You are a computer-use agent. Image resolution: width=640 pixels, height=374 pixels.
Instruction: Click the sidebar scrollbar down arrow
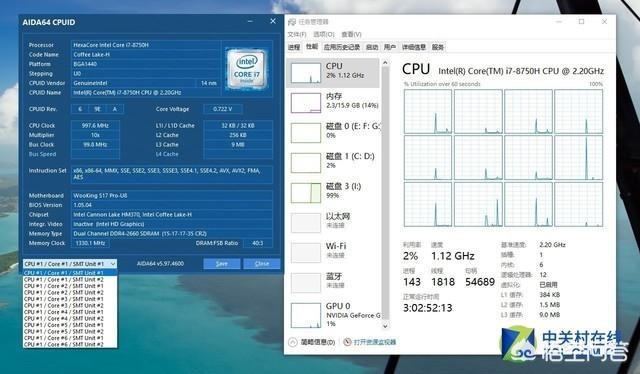pyautogui.click(x=385, y=326)
